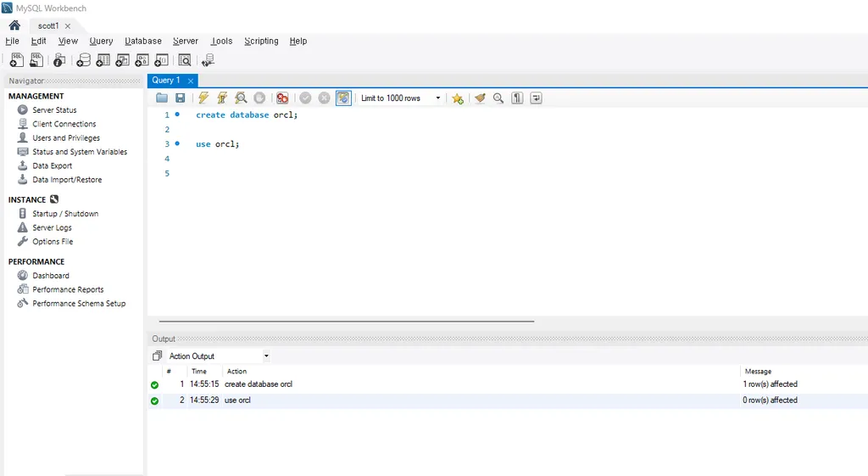Open Users and Privileges

66,137
